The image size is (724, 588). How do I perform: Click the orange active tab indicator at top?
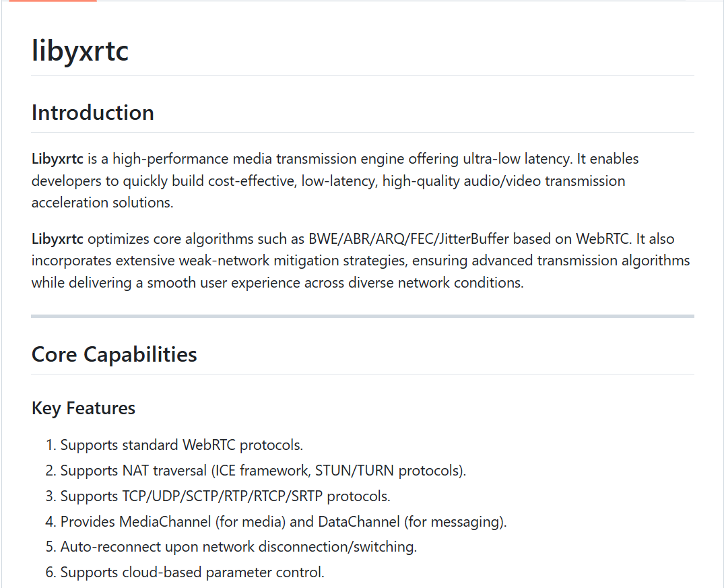click(x=53, y=1)
